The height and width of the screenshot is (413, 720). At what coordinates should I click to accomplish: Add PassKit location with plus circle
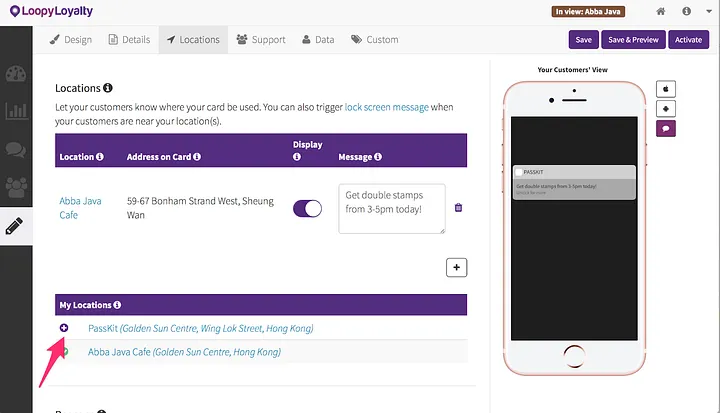pyautogui.click(x=64, y=328)
